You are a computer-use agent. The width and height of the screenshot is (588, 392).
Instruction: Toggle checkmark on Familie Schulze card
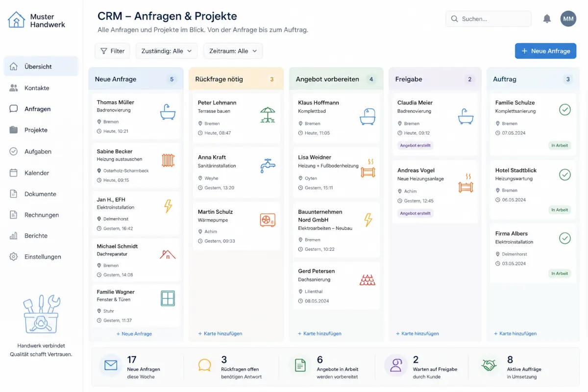tap(565, 110)
